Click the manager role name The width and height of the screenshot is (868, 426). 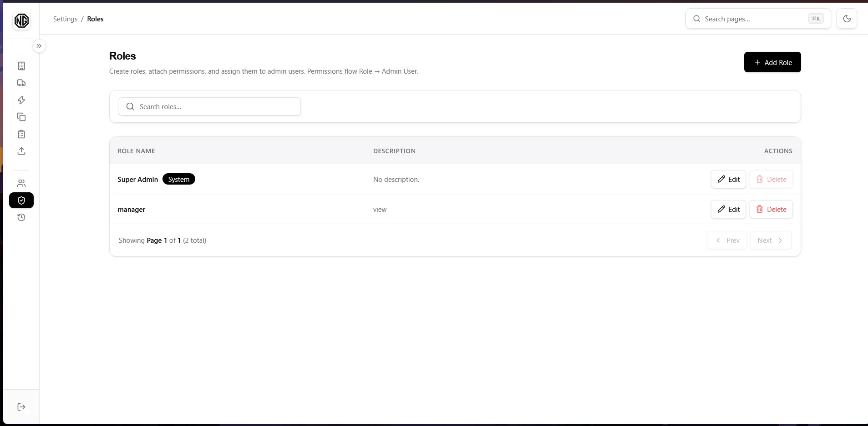132,210
